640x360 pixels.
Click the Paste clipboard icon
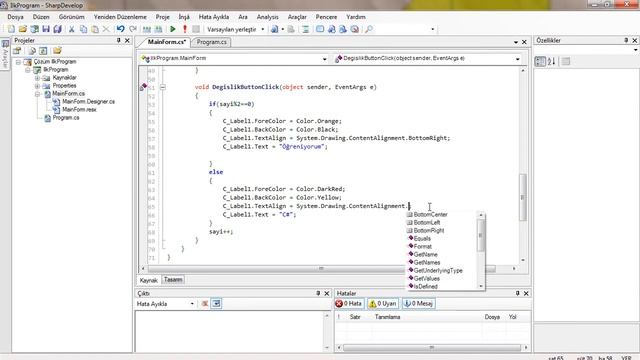tap(95, 29)
